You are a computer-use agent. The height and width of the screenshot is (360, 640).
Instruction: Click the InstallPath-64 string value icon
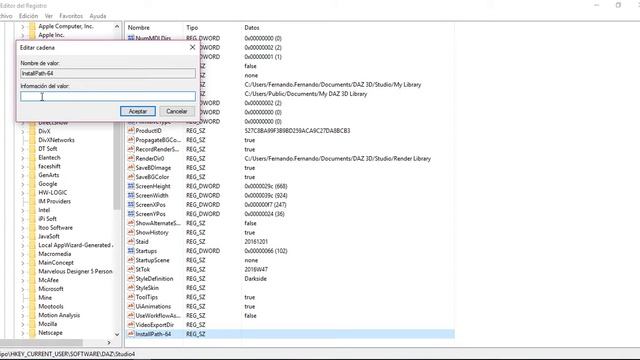pos(131,334)
